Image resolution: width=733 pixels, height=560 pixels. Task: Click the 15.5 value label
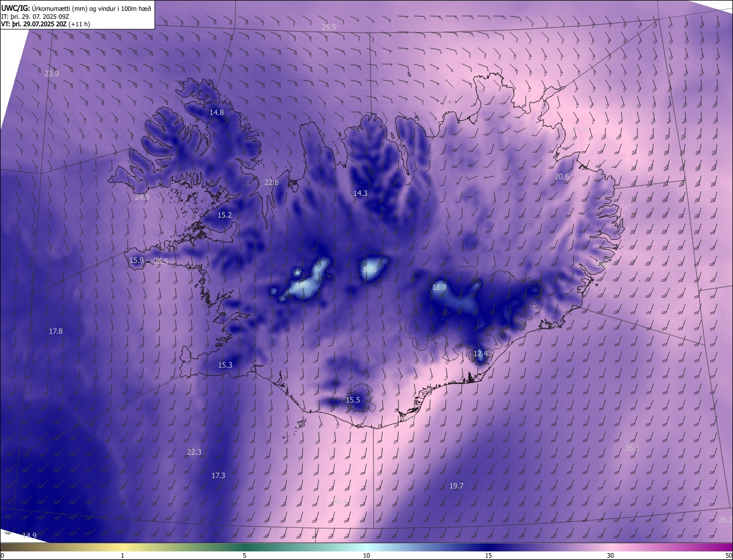tap(353, 400)
